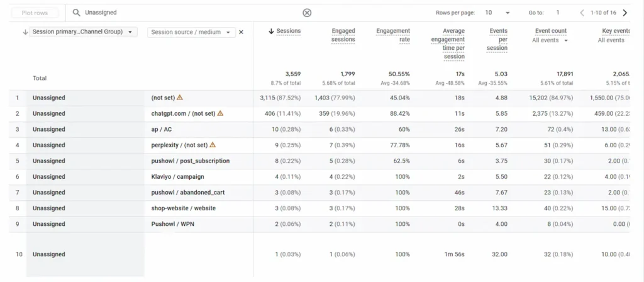The width and height of the screenshot is (644, 282).
Task: Open Rows per page dropdown
Action: 497,13
